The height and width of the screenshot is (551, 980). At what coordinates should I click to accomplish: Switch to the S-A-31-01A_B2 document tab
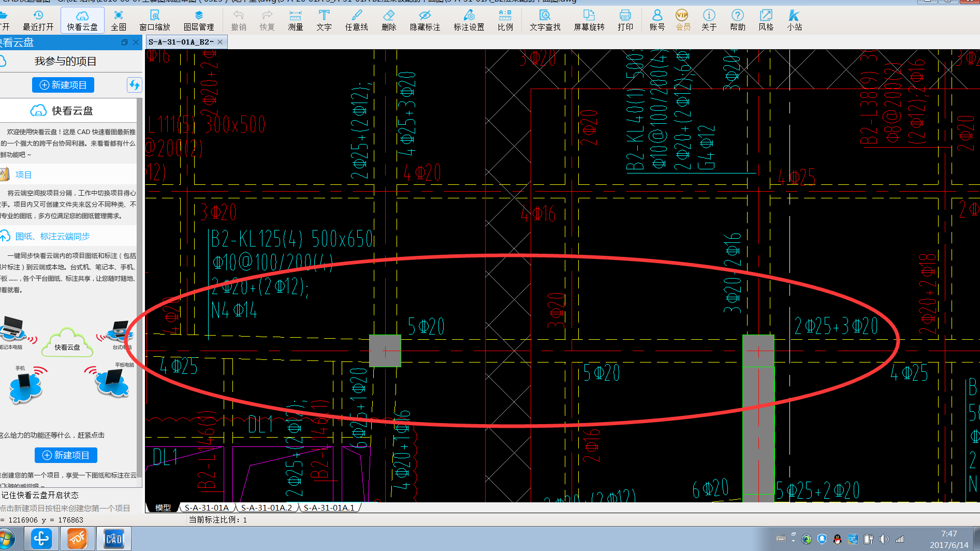181,42
